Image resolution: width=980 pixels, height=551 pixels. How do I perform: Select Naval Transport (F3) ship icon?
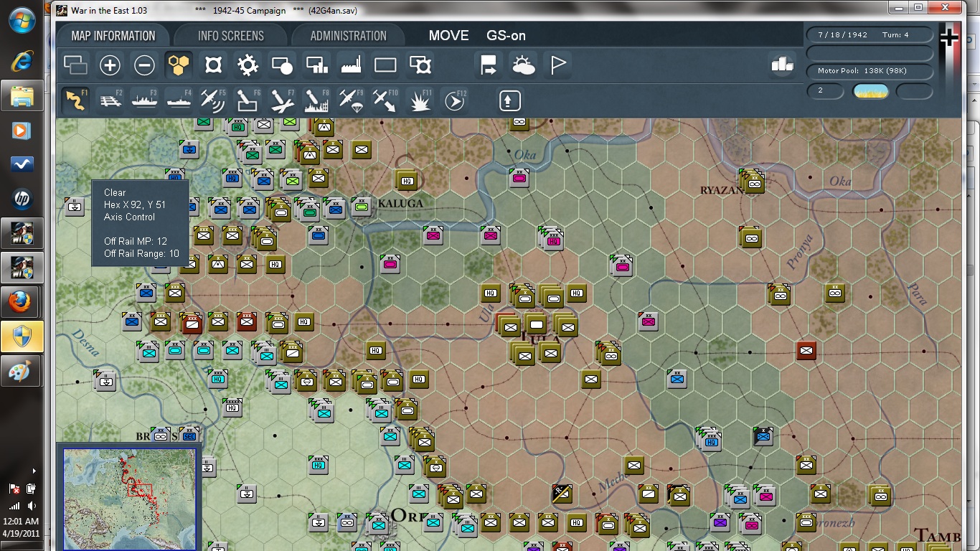144,100
